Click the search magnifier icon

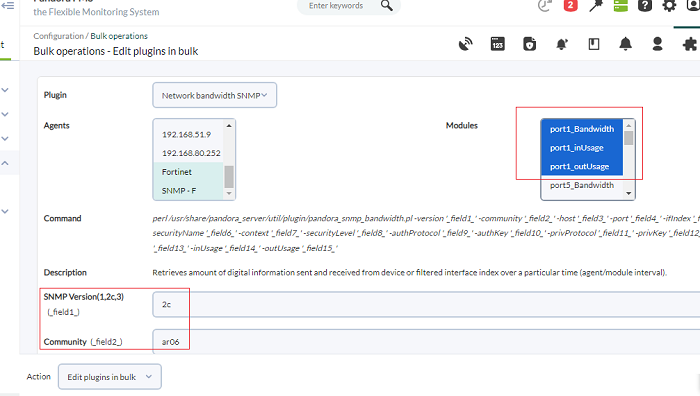pos(387,6)
